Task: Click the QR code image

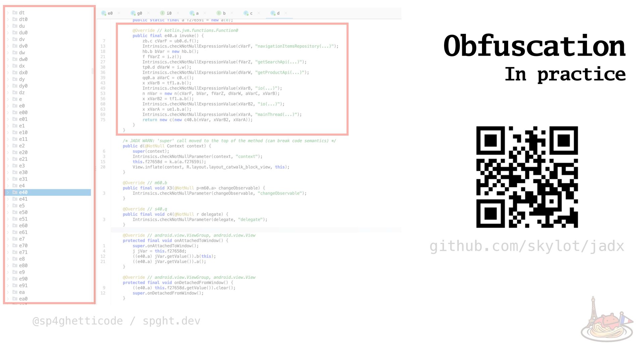Action: pos(527,177)
